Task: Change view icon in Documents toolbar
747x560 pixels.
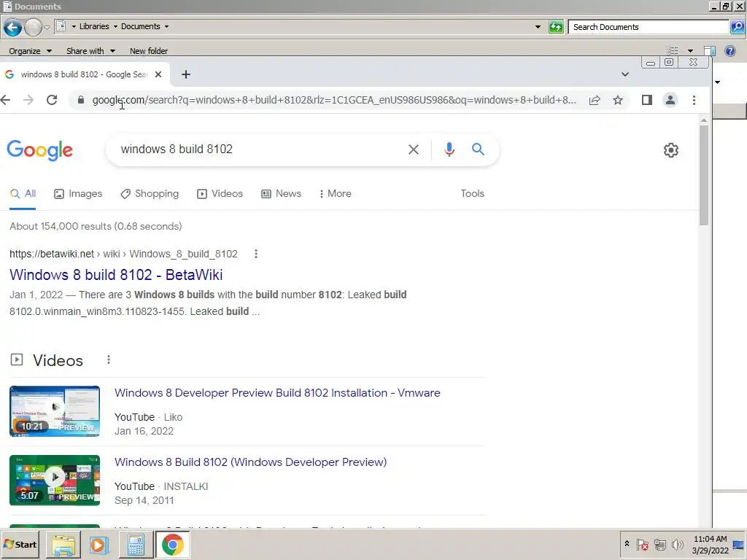Action: (x=672, y=50)
